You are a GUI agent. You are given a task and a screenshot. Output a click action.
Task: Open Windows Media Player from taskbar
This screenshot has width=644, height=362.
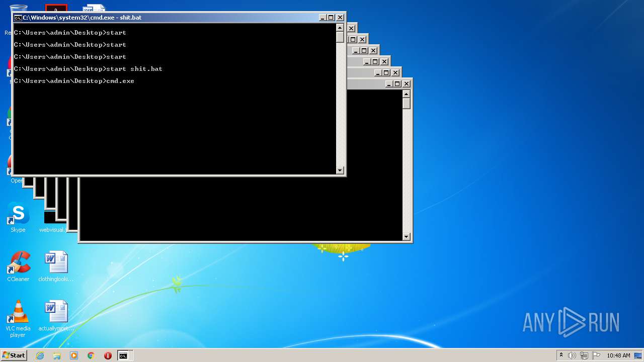point(74,355)
